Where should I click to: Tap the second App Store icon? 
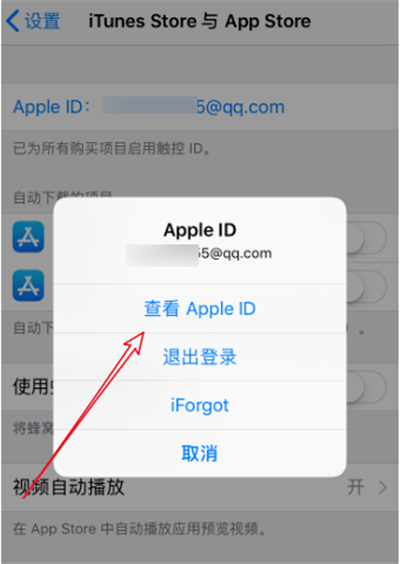point(28,286)
